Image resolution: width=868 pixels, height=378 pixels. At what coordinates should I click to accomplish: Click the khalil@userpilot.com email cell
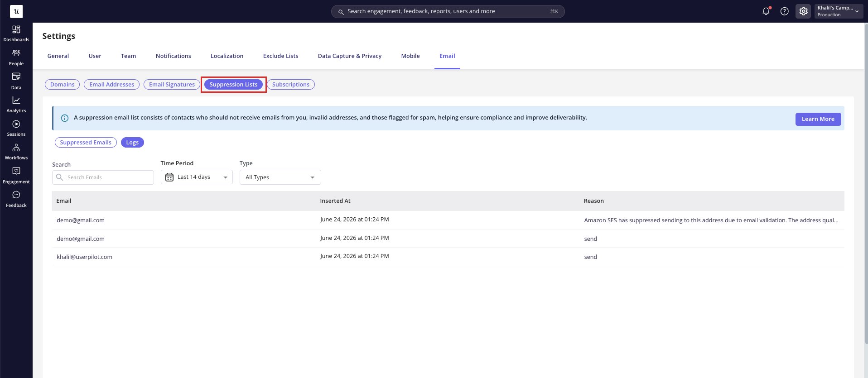pyautogui.click(x=84, y=257)
